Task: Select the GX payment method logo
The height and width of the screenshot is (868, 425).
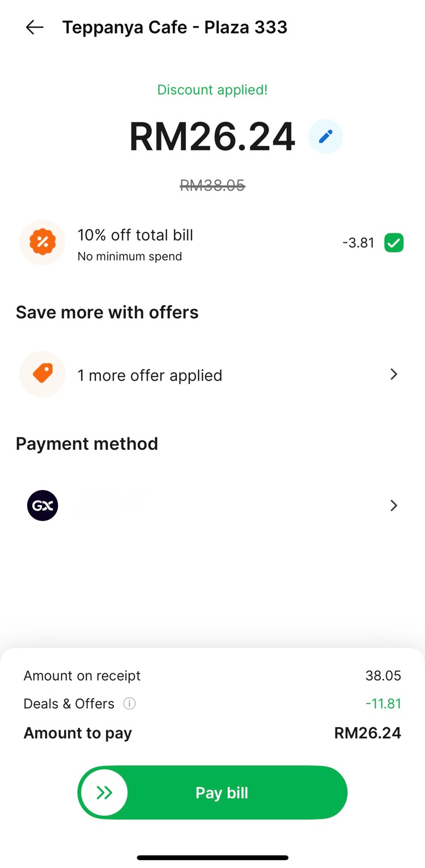Action: pyautogui.click(x=42, y=505)
